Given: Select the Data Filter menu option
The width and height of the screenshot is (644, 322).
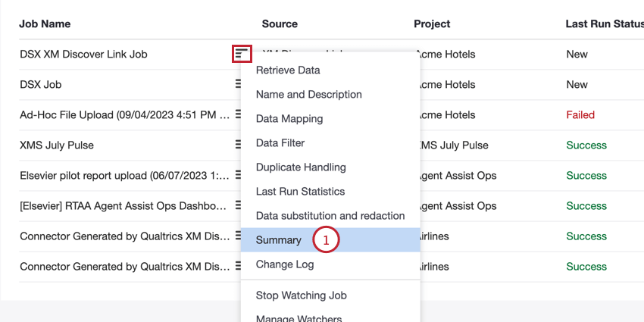Looking at the screenshot, I should point(280,143).
